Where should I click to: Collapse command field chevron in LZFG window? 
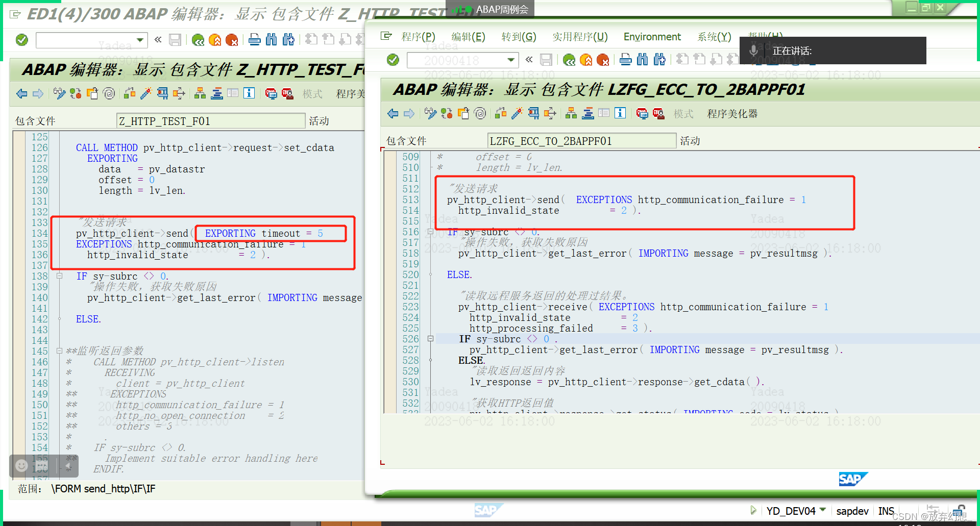click(529, 60)
